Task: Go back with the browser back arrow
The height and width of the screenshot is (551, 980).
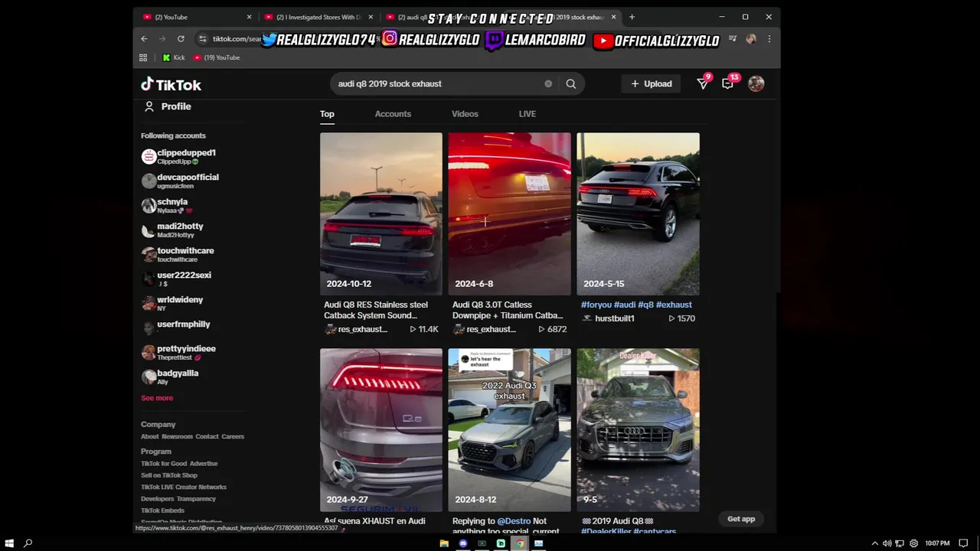Action: 144,39
